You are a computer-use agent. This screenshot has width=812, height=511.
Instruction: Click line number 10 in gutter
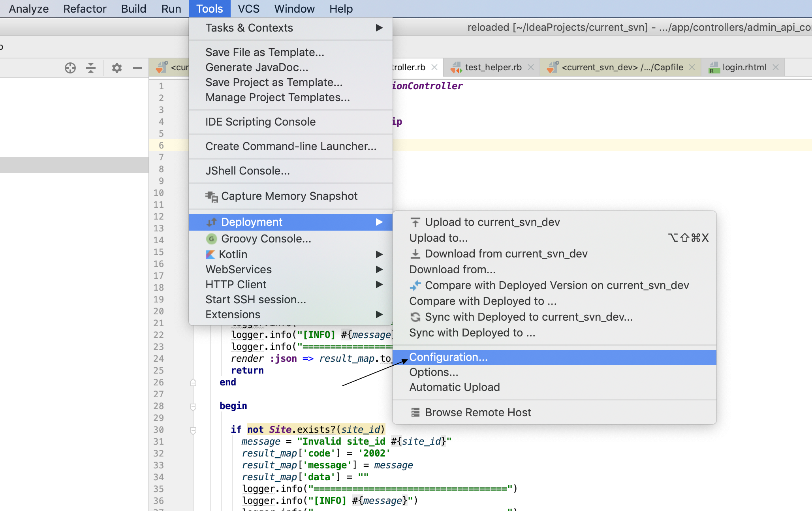(x=159, y=193)
